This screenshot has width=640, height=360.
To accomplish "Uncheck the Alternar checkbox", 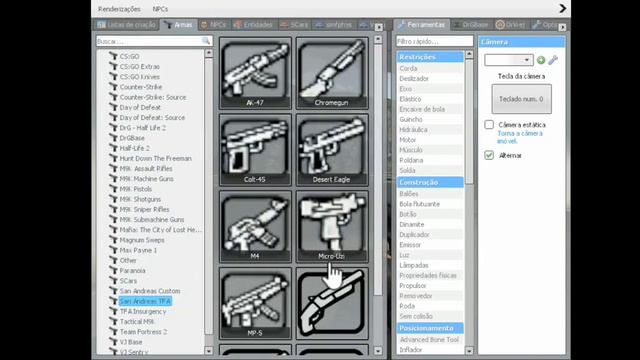I will tap(489, 155).
